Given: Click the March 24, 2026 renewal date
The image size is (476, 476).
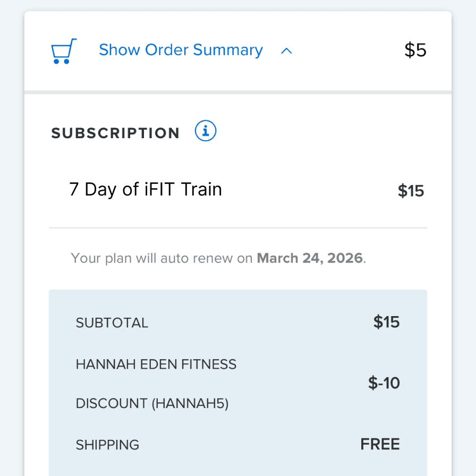Looking at the screenshot, I should [310, 258].
